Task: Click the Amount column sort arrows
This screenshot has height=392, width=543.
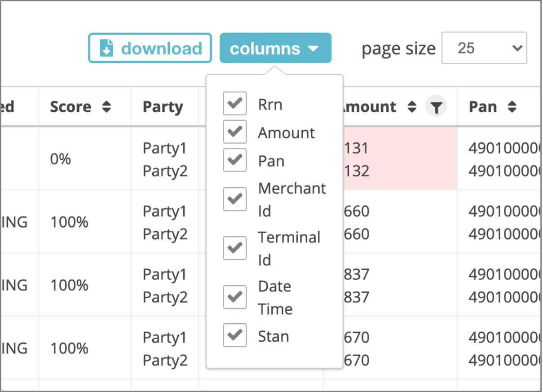Action: coord(412,107)
